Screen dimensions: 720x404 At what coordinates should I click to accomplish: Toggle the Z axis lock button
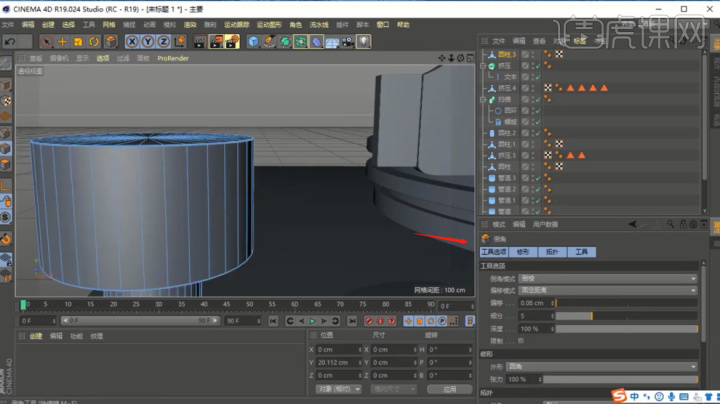click(164, 41)
